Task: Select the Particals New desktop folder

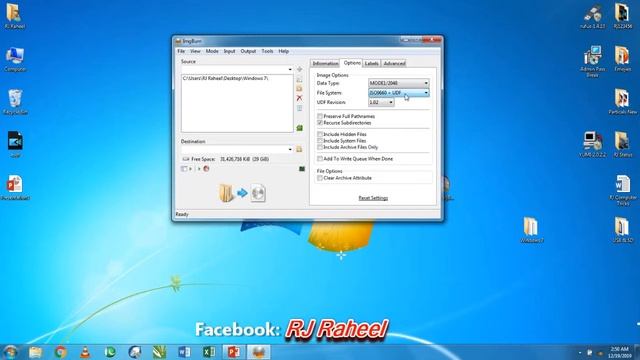Action: [x=623, y=102]
